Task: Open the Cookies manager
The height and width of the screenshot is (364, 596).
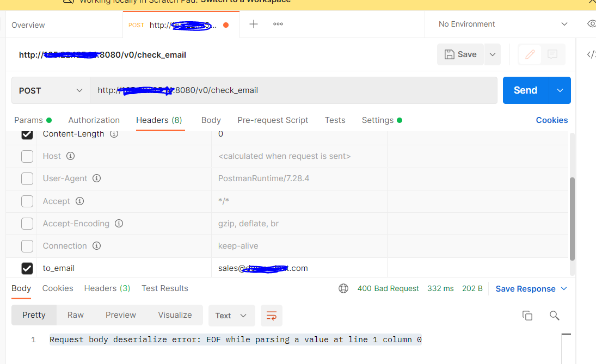Action: (551, 120)
